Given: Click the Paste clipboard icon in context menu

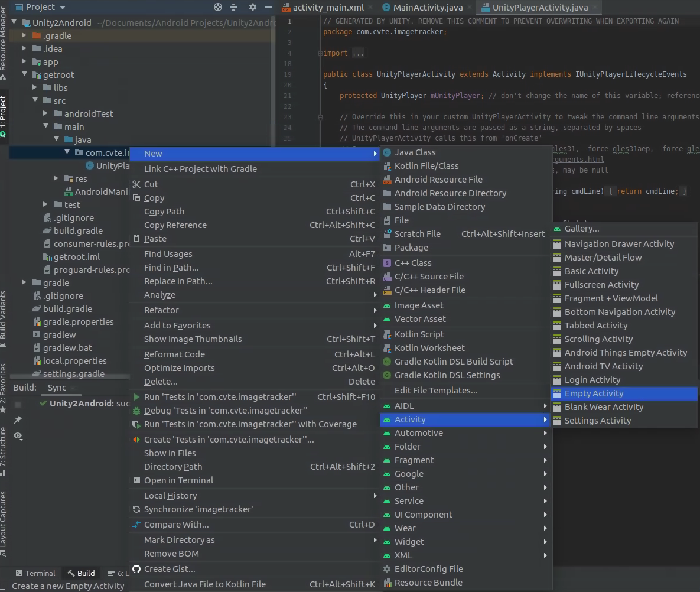Looking at the screenshot, I should pyautogui.click(x=136, y=239).
